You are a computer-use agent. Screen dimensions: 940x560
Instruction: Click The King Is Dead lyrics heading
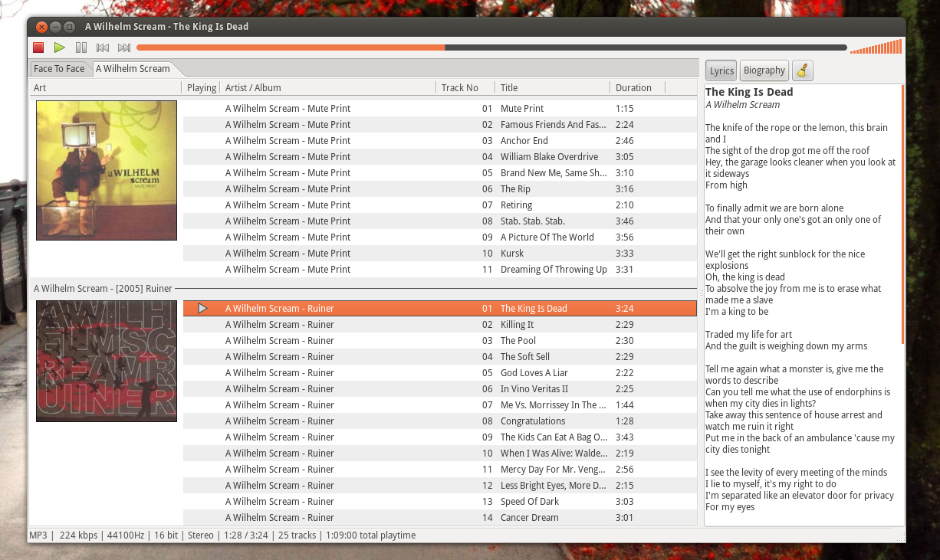(749, 92)
